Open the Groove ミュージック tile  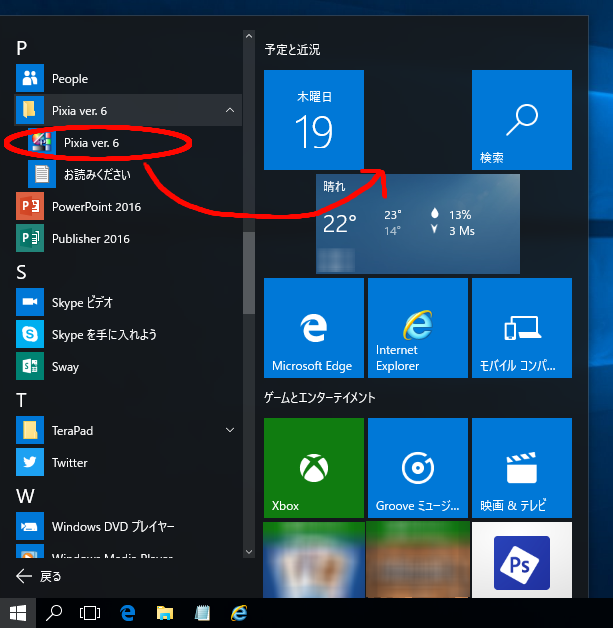pos(418,468)
